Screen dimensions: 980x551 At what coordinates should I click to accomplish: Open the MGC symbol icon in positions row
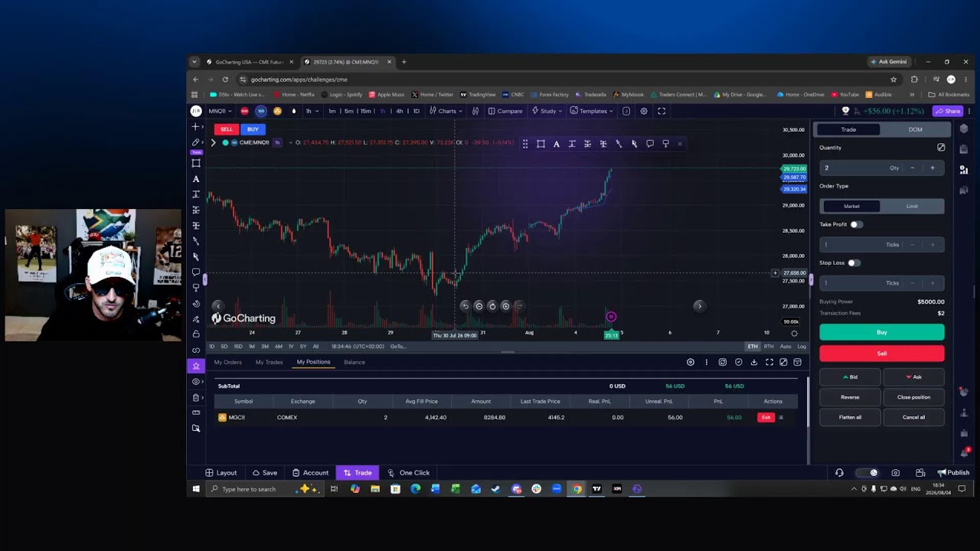coord(222,418)
